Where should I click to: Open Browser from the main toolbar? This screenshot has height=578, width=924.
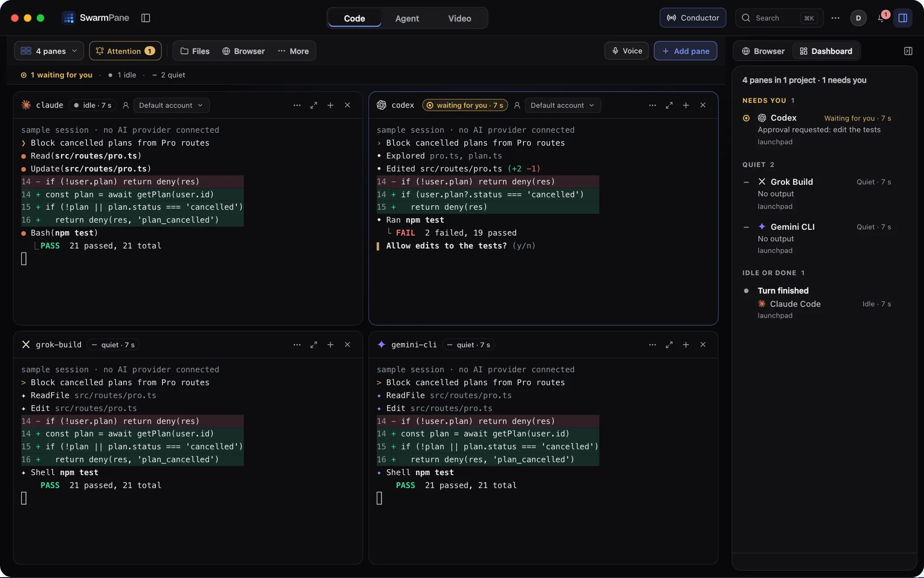click(x=243, y=51)
